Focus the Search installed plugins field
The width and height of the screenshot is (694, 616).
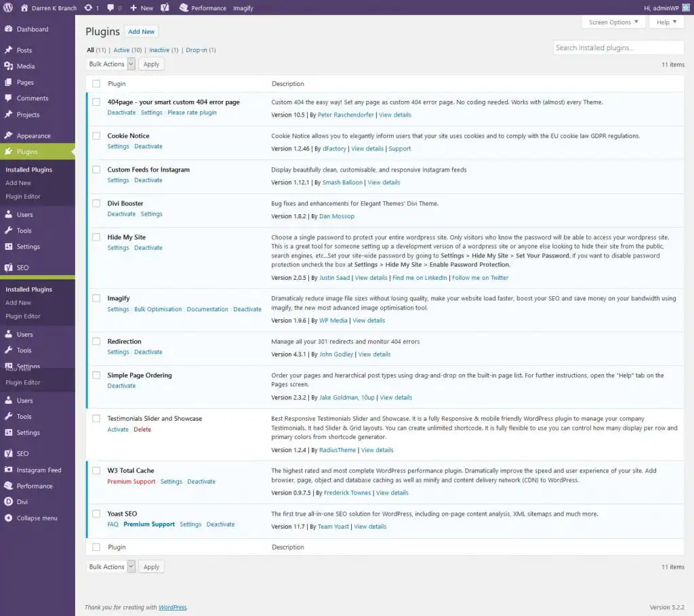pyautogui.click(x=618, y=48)
